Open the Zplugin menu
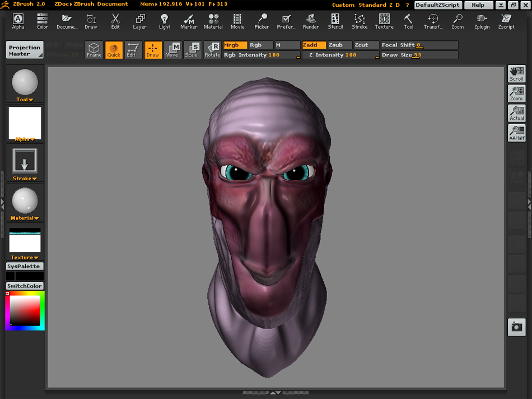Screen dimensions: 532x399 pos(482,22)
